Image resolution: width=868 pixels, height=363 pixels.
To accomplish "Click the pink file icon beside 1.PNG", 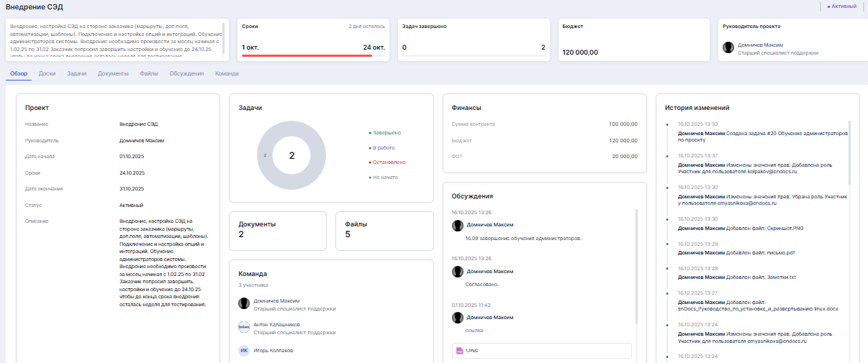I will [x=458, y=351].
